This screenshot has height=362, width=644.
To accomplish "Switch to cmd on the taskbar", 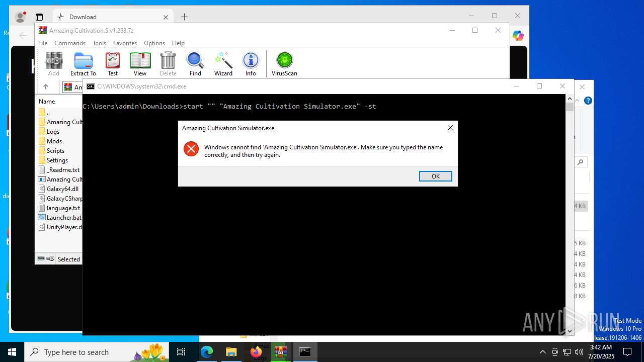I will [x=305, y=352].
